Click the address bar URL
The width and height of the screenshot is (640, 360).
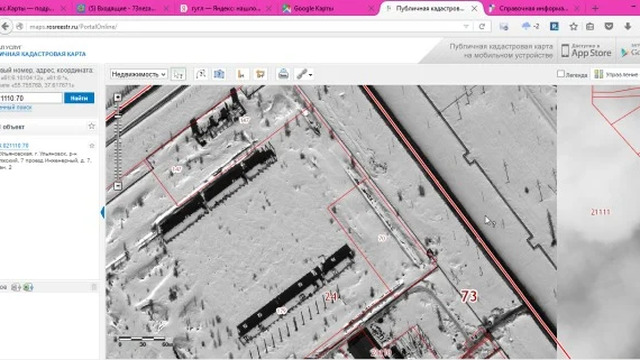[73, 27]
